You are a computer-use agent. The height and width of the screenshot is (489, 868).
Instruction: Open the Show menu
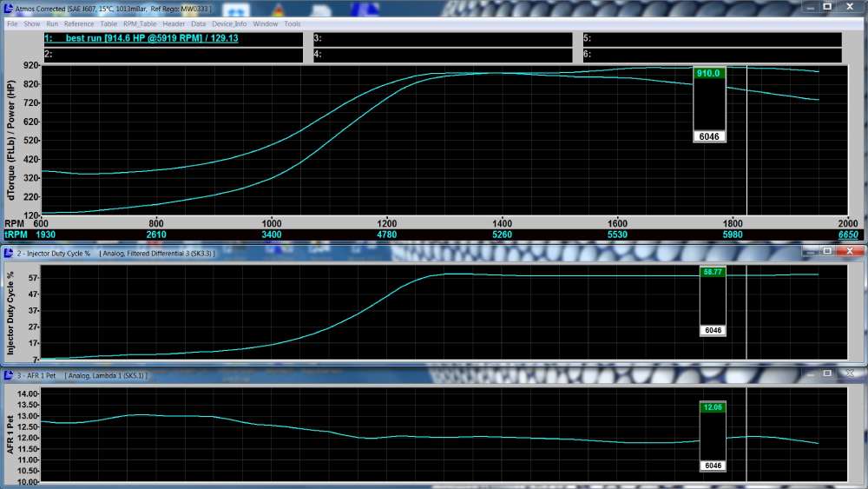(32, 23)
